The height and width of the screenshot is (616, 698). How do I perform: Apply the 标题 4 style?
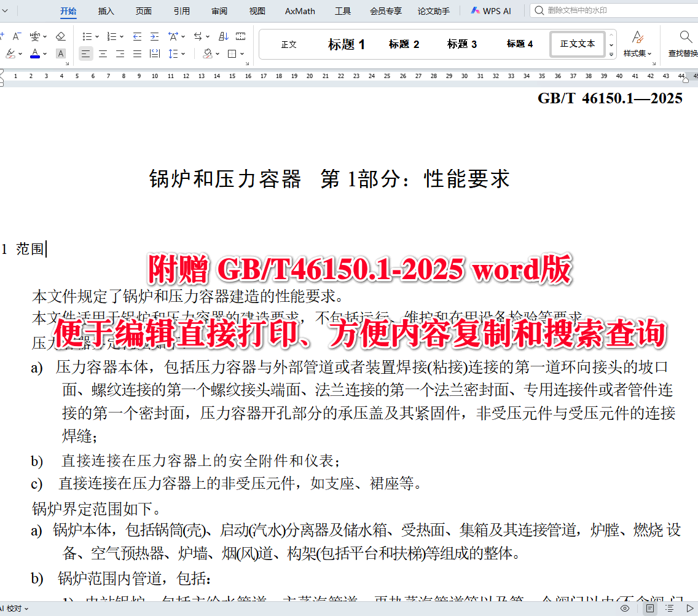(520, 44)
